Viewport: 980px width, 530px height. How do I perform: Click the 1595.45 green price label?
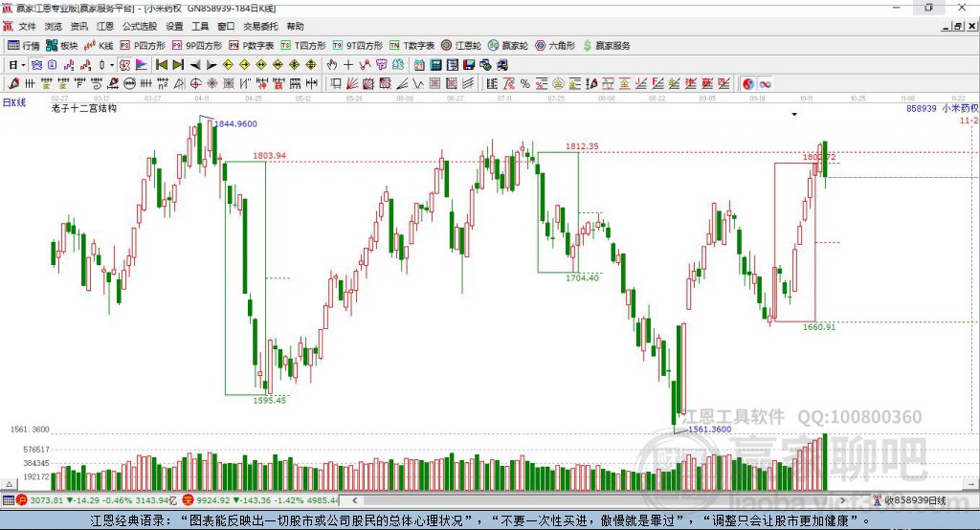coord(269,400)
